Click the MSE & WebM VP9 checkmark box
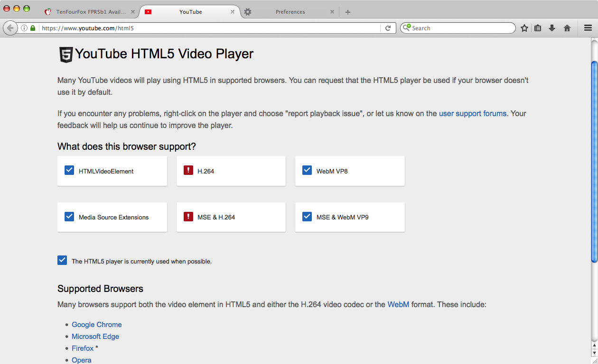The image size is (598, 364). 307,217
